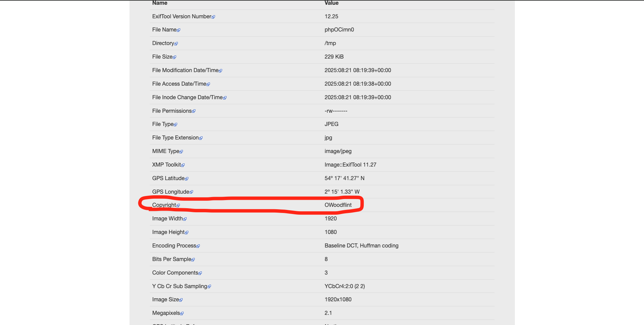Viewport: 644px width, 325px height.
Task: Click external link icon beside ExifTool Version Number
Action: pos(213,17)
